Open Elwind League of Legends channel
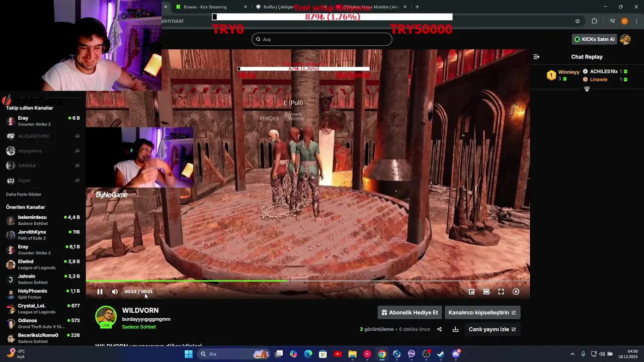This screenshot has height=362, width=644. 43,264
